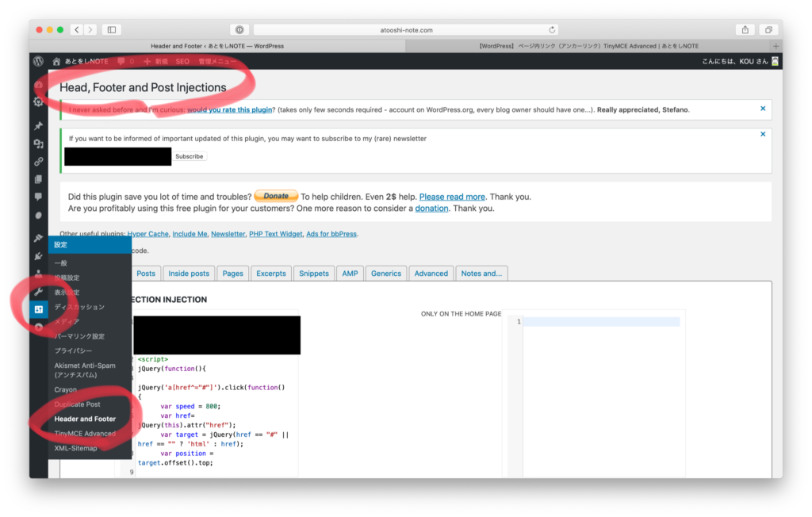Image resolution: width=812 pixels, height=517 pixels.
Task: Open the Posts pin icon in sidebar
Action: [x=38, y=126]
